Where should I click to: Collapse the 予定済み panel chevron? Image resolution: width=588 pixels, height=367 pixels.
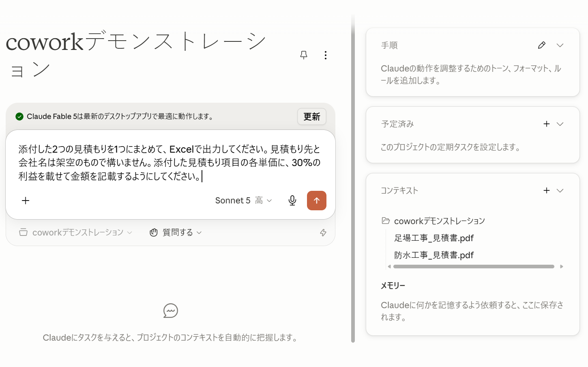(560, 124)
